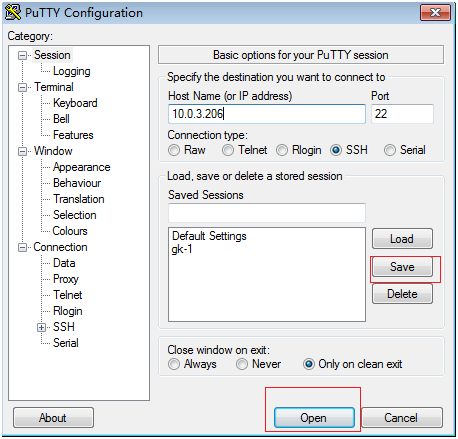Choose the Serial connection type radio
The image size is (458, 439).
coord(390,150)
